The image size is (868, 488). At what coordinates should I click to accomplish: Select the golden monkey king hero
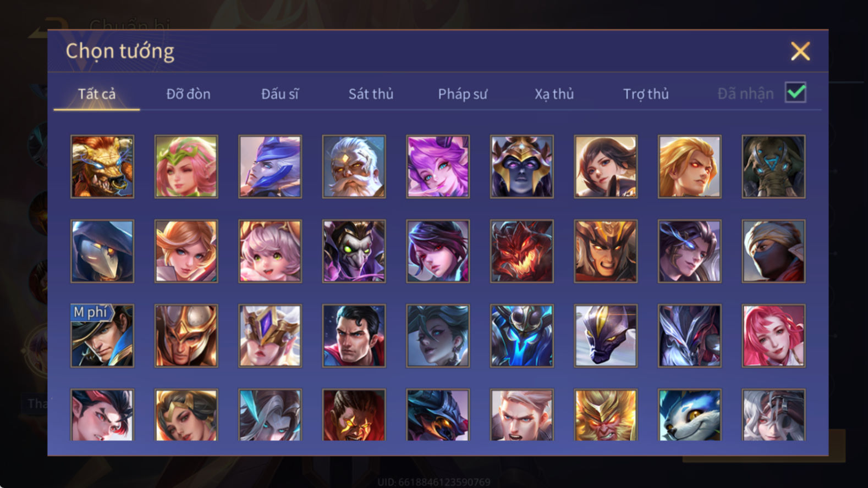(606, 415)
